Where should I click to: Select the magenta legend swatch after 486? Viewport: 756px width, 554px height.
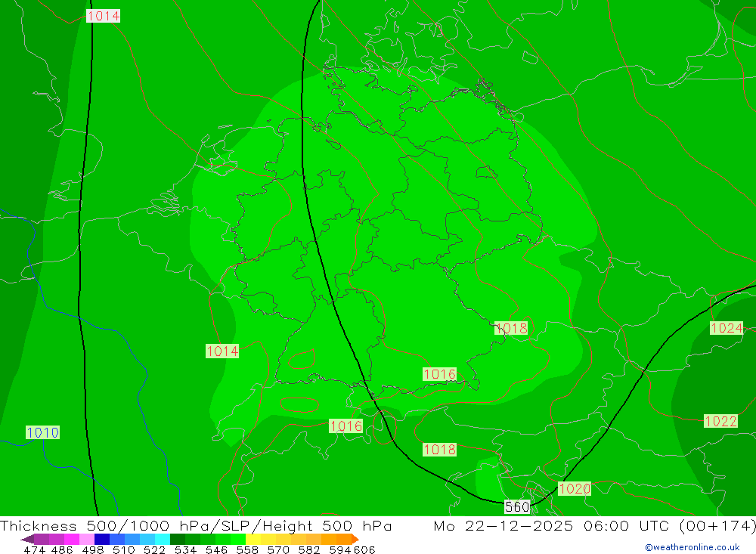point(72,539)
